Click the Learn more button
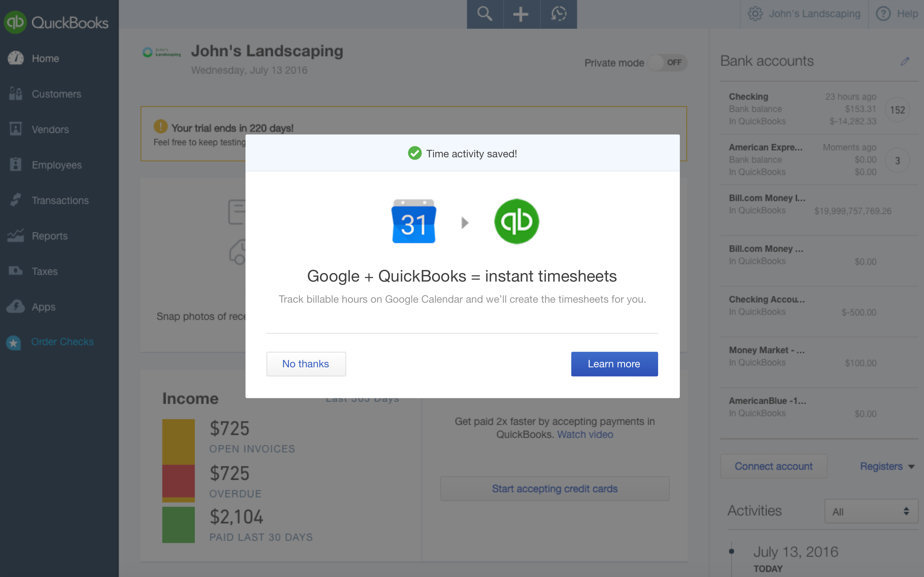Image resolution: width=924 pixels, height=577 pixels. click(x=614, y=364)
